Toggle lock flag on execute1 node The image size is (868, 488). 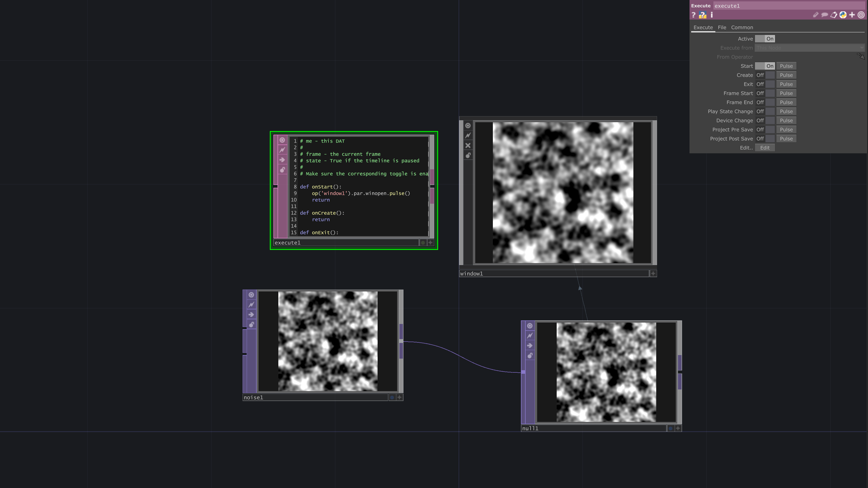[x=282, y=170]
